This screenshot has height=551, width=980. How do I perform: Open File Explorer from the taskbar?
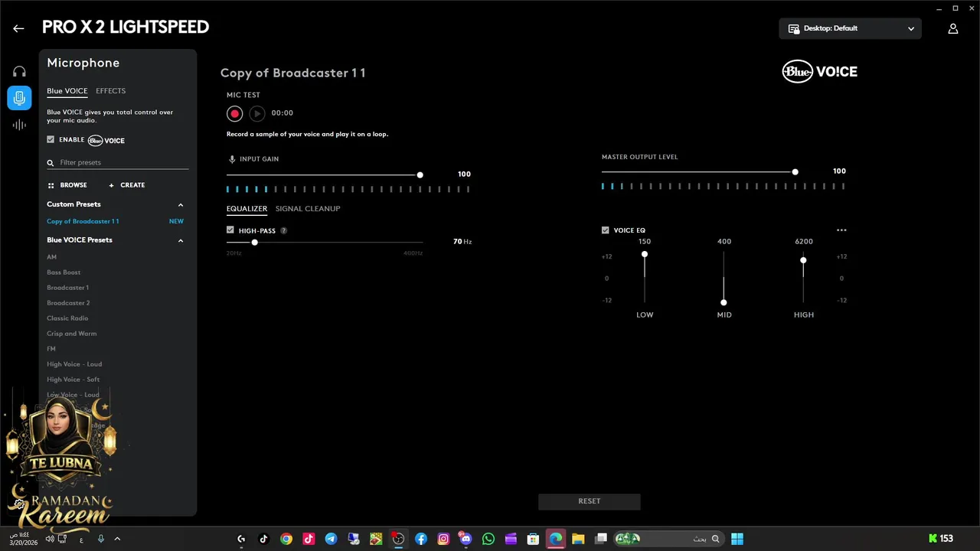[578, 539]
